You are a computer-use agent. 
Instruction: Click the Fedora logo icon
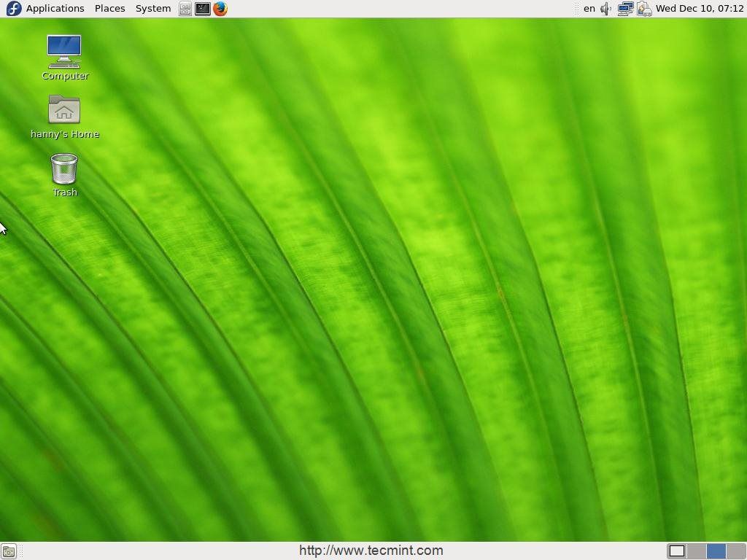(x=13, y=9)
